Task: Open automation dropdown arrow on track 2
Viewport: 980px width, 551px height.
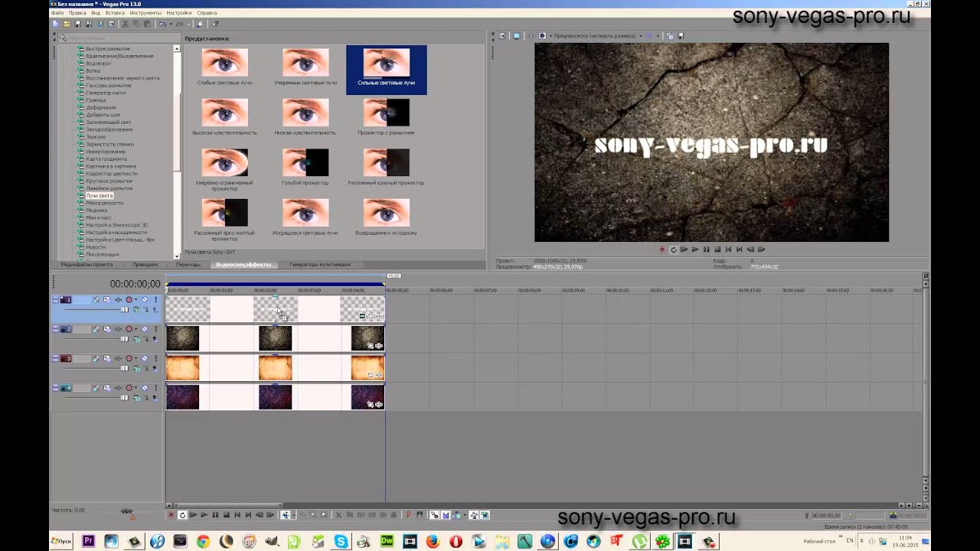Action: click(136, 329)
